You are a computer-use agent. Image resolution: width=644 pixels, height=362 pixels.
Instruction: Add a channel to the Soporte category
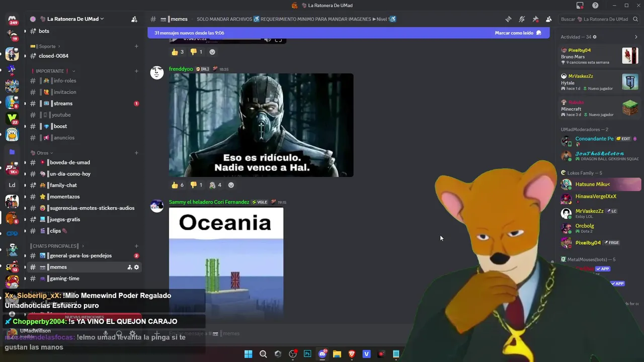pyautogui.click(x=136, y=46)
